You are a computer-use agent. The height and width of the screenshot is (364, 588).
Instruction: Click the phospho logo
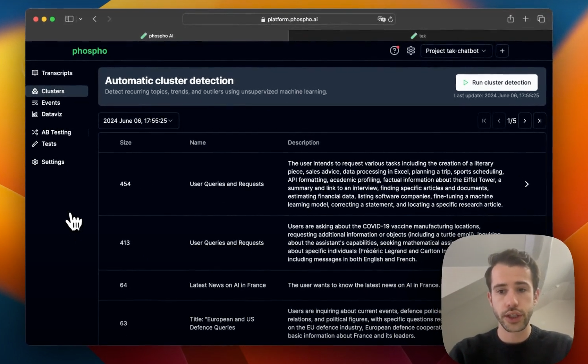pos(89,51)
